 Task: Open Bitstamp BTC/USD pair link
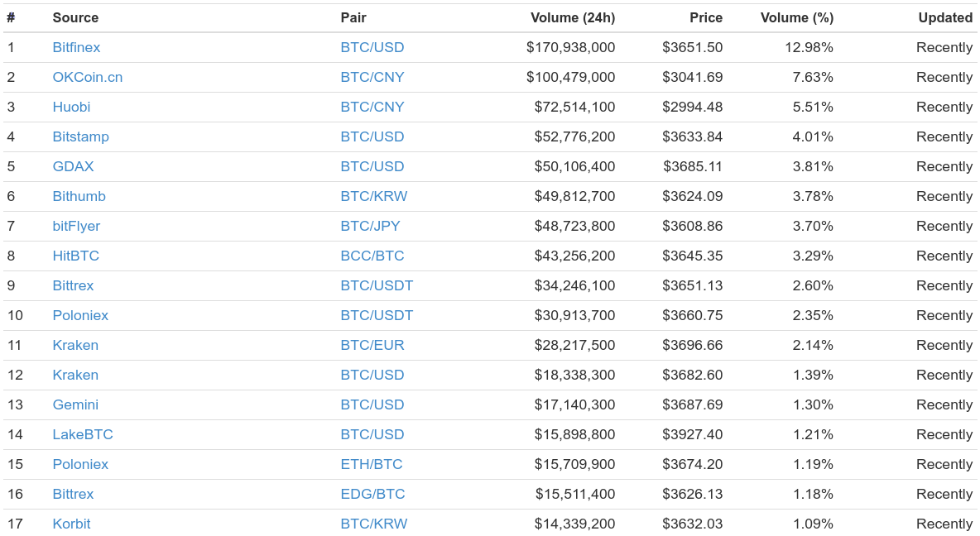(x=372, y=136)
